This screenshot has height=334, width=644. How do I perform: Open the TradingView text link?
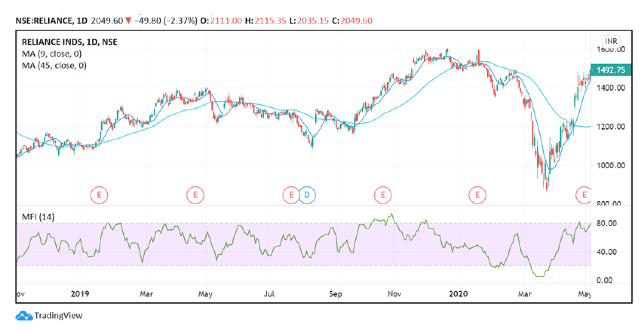[x=58, y=316]
